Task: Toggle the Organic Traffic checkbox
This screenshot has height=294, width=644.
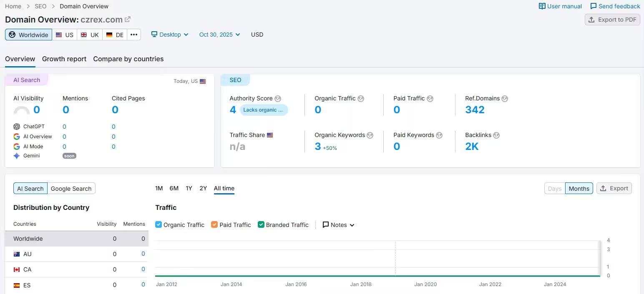Action: 158,224
